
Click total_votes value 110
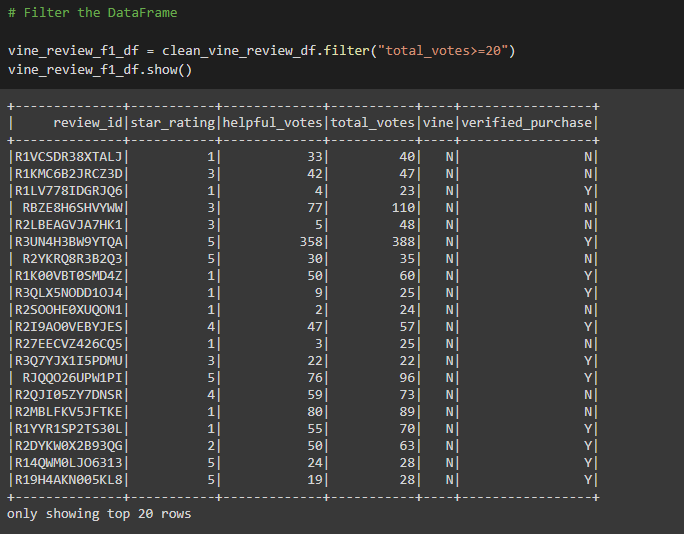point(403,208)
